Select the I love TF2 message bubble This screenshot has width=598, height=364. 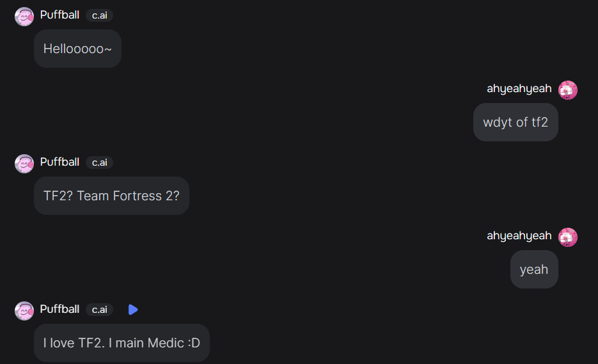(x=122, y=343)
